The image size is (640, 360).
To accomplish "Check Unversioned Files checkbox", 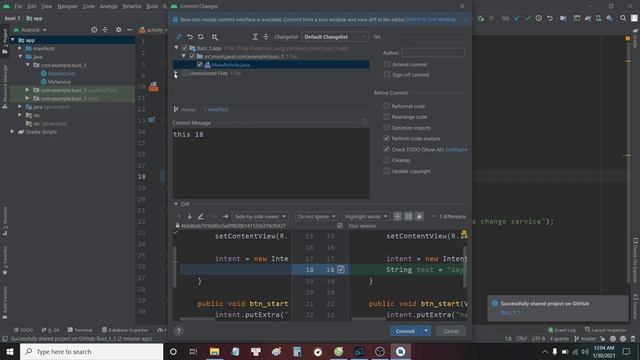I will click(x=184, y=73).
